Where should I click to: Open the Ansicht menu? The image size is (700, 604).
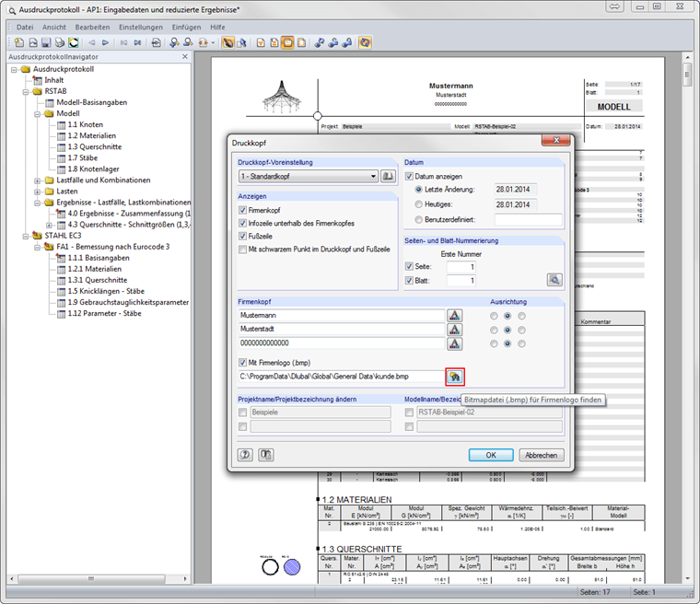click(x=54, y=28)
